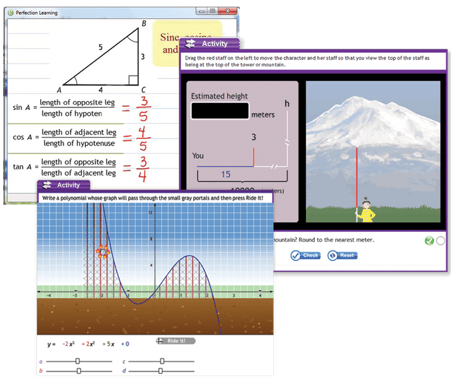Click the red staff segment in the height diagram

click(254, 157)
